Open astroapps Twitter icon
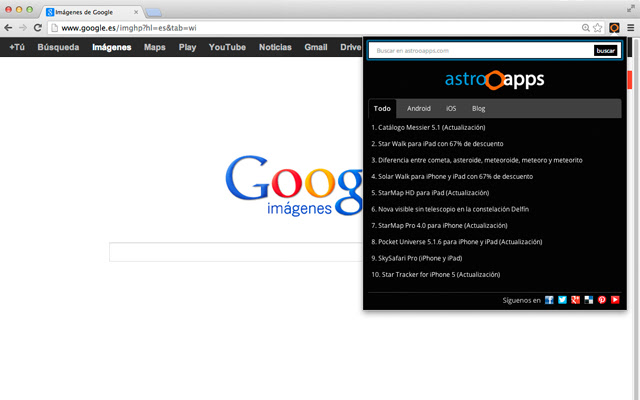 pos(562,300)
